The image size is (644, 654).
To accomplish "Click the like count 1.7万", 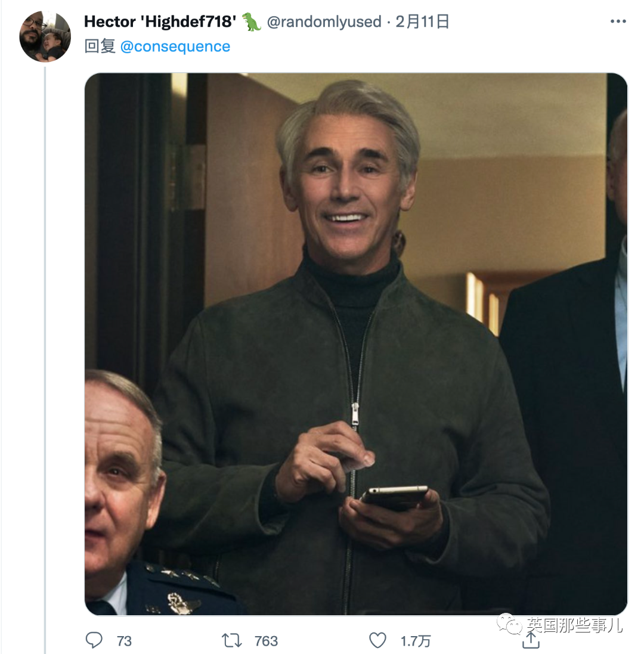I will (415, 641).
